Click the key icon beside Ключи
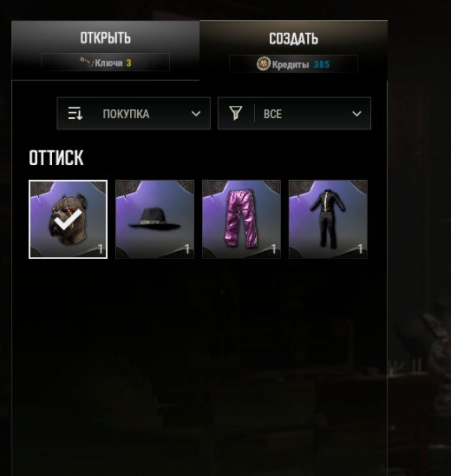 coord(86,62)
